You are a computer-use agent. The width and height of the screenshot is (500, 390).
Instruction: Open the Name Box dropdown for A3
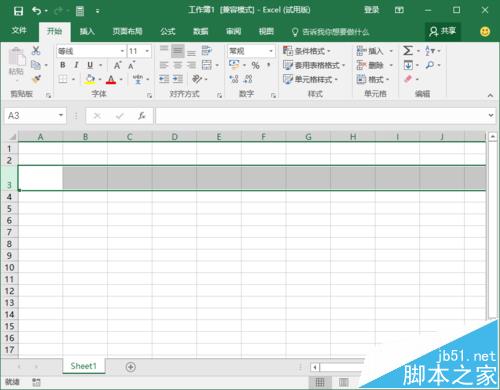coord(61,115)
